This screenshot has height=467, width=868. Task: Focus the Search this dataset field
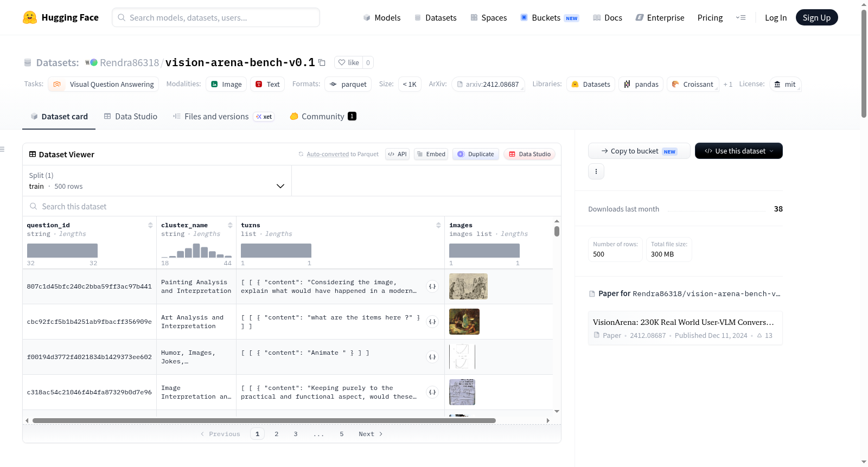(292, 206)
